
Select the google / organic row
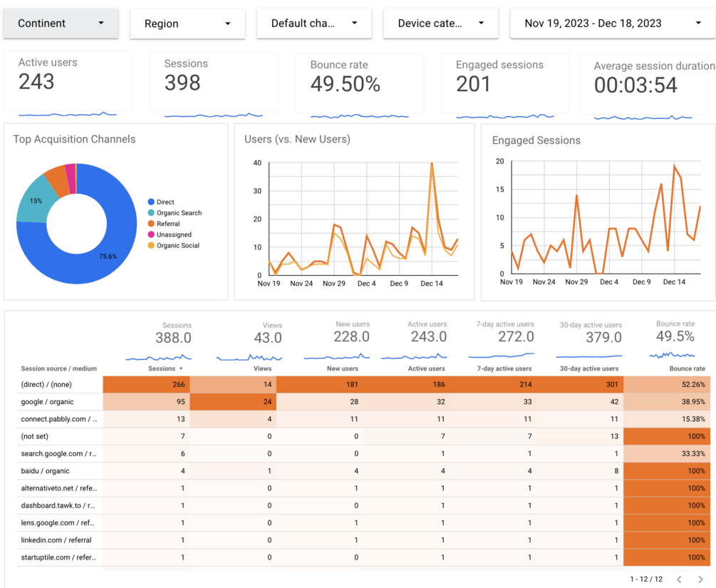point(363,402)
